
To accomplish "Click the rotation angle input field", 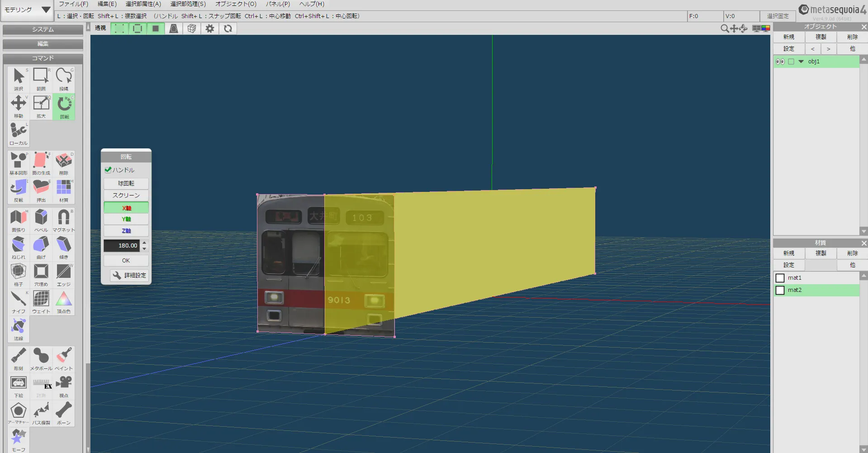I will tap(122, 245).
